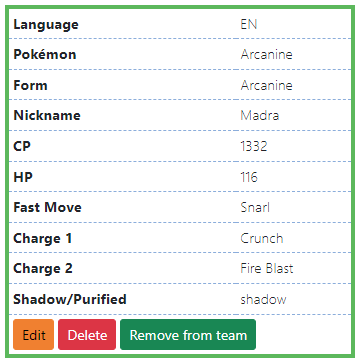
Task: Click the red Delete button
Action: tap(87, 335)
